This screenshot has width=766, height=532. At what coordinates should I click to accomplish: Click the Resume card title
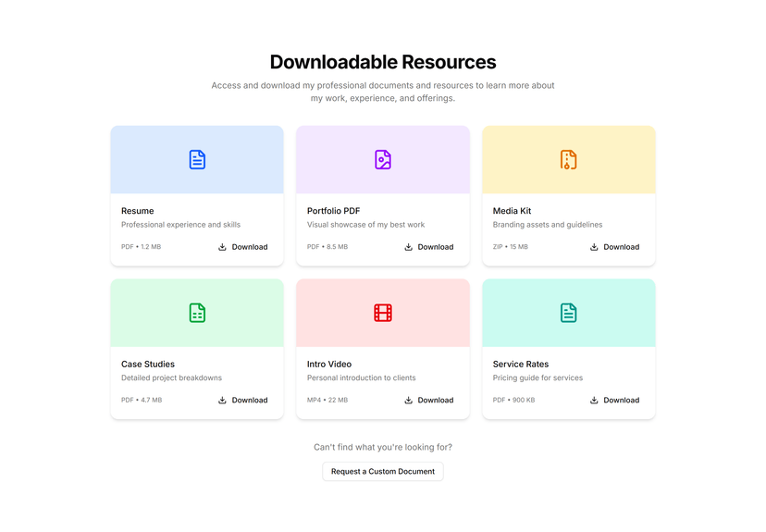[137, 211]
